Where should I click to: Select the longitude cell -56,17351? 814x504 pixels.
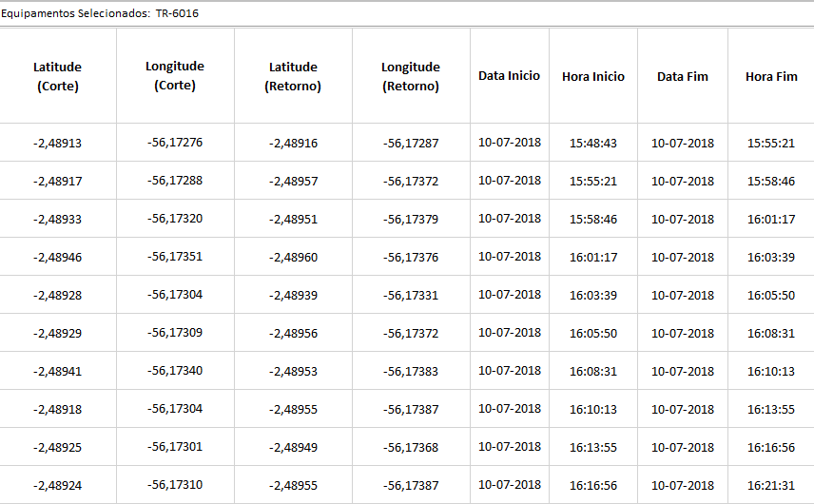pyautogui.click(x=175, y=257)
